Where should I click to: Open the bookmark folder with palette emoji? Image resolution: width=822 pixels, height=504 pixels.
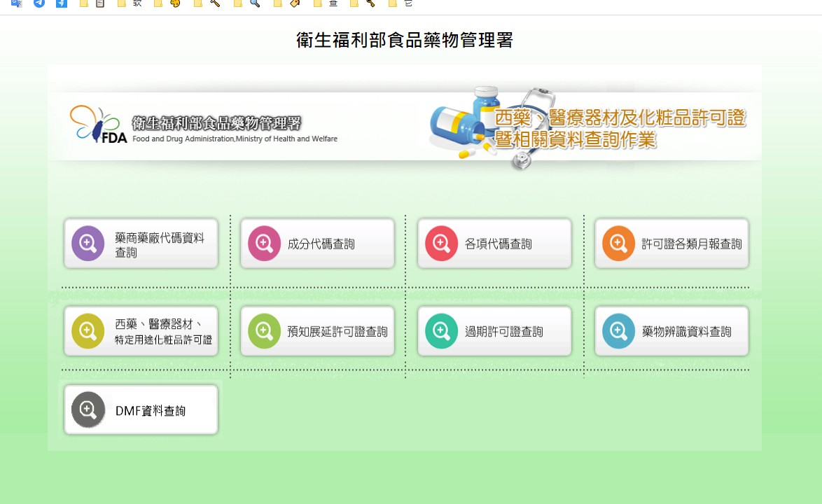[x=169, y=3]
